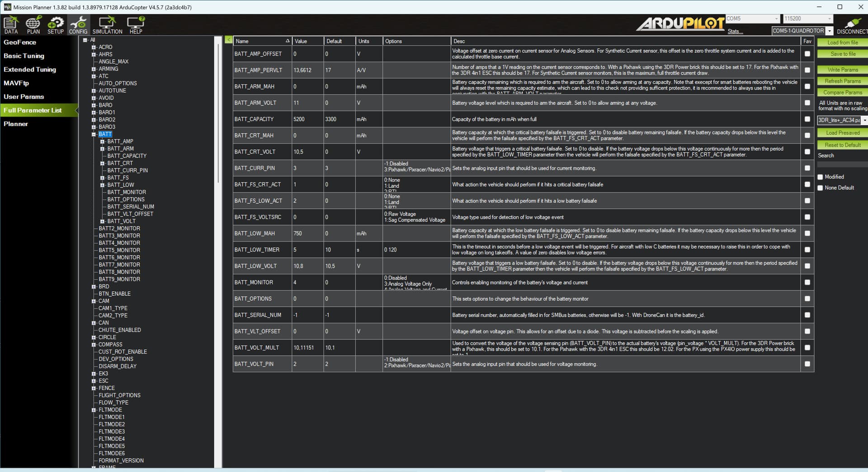Image resolution: width=868 pixels, height=472 pixels.
Task: Click Save to file button
Action: (x=842, y=54)
